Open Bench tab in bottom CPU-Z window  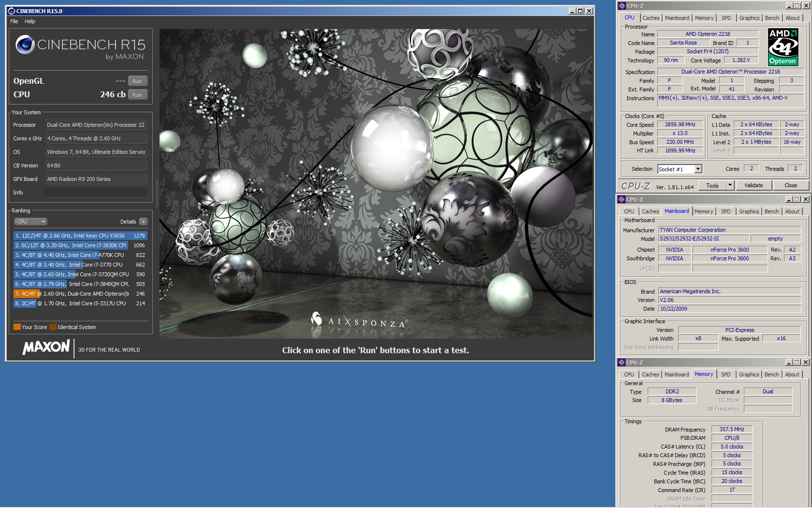point(771,374)
